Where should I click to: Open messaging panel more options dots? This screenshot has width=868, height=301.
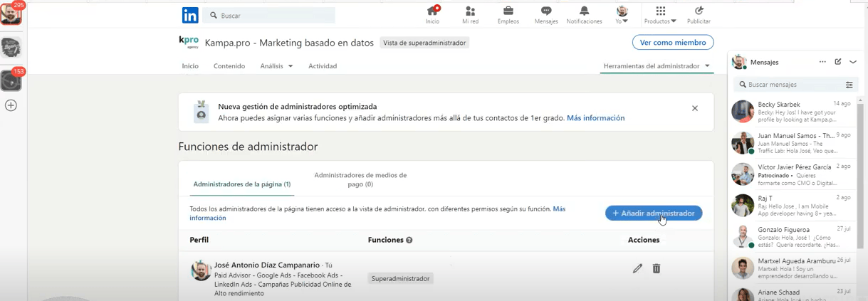822,62
